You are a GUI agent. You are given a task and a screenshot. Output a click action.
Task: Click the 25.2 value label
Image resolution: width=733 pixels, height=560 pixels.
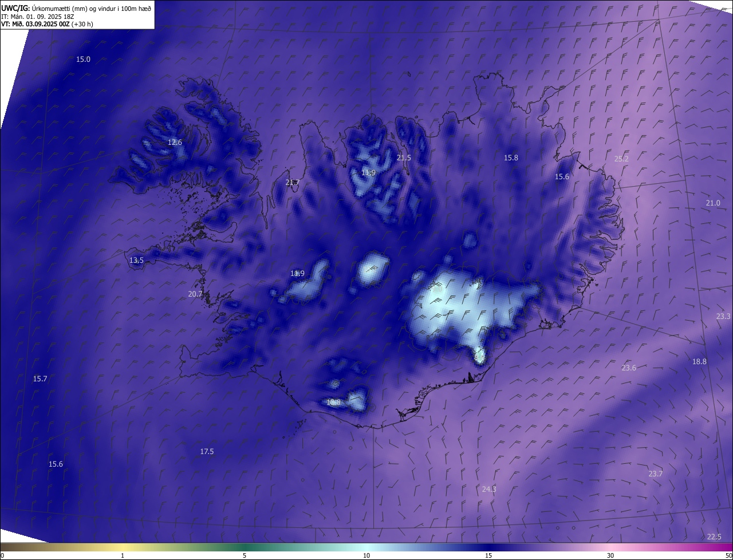(621, 159)
